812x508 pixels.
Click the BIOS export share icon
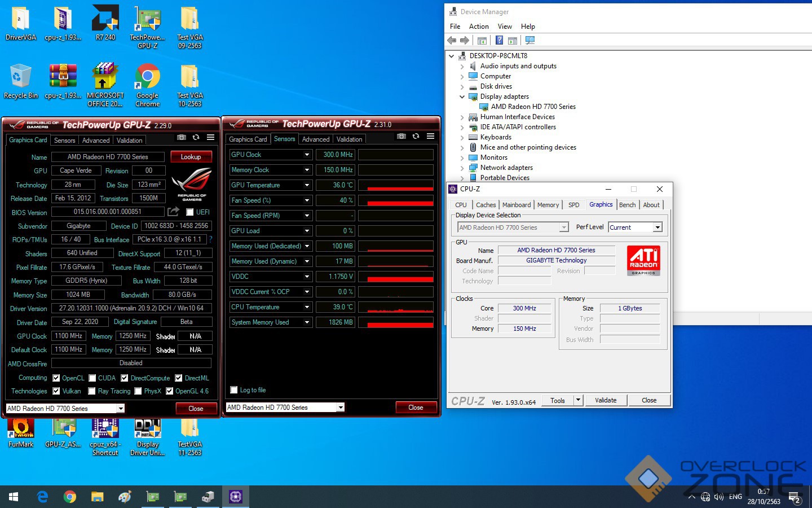click(174, 212)
